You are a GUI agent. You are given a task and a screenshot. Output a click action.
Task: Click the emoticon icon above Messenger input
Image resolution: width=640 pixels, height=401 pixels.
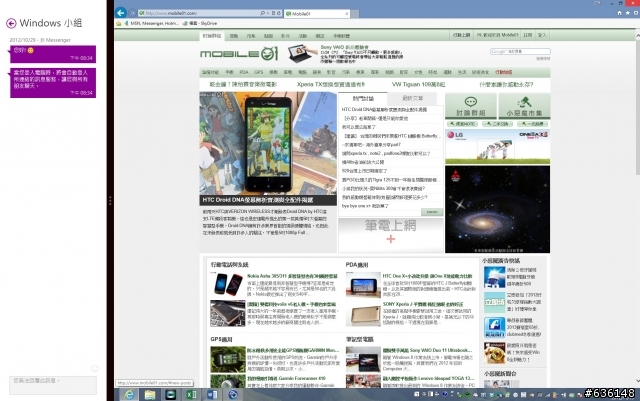point(94,368)
